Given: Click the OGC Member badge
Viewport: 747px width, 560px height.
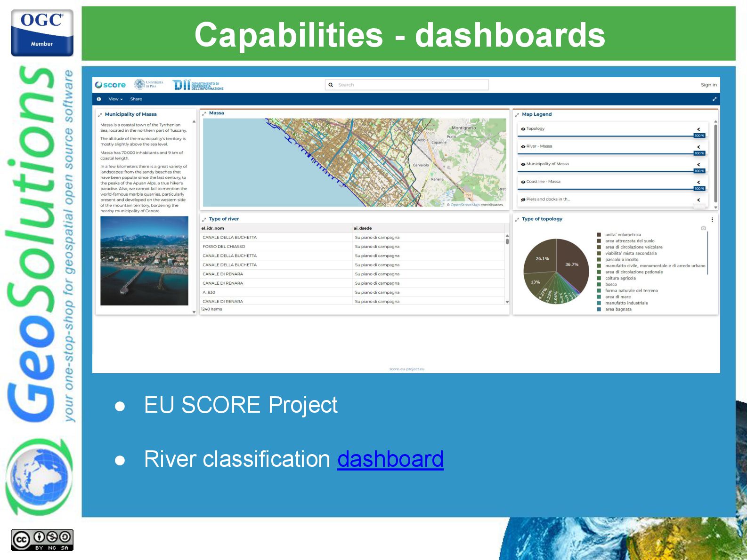Looking at the screenshot, I should coord(42,32).
